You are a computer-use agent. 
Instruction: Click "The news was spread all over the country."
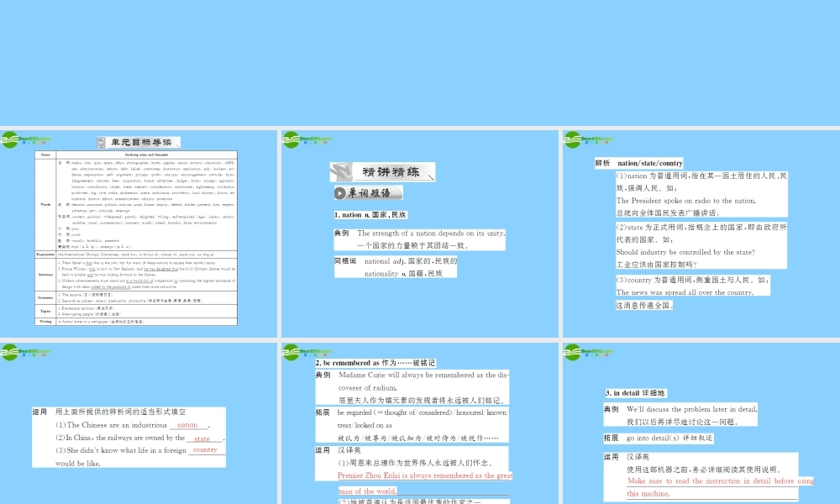pyautogui.click(x=685, y=292)
